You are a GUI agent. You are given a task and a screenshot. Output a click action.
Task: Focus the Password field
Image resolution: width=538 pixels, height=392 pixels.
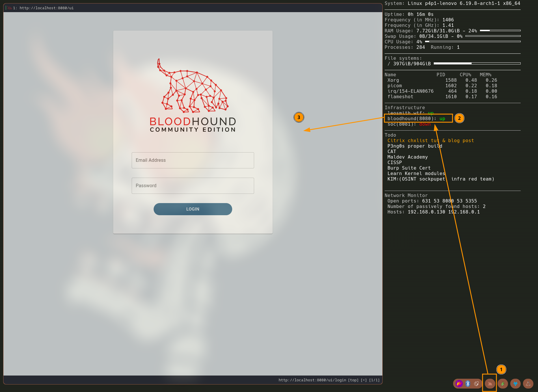(193, 186)
